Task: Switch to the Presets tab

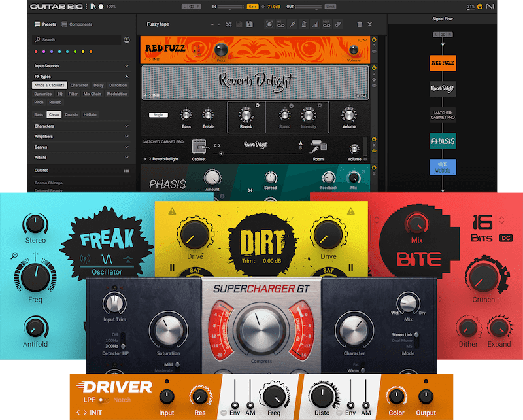Action: [45, 24]
